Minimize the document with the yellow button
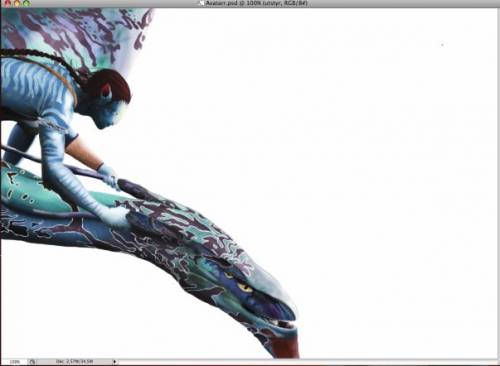500x366 pixels. (17, 3)
